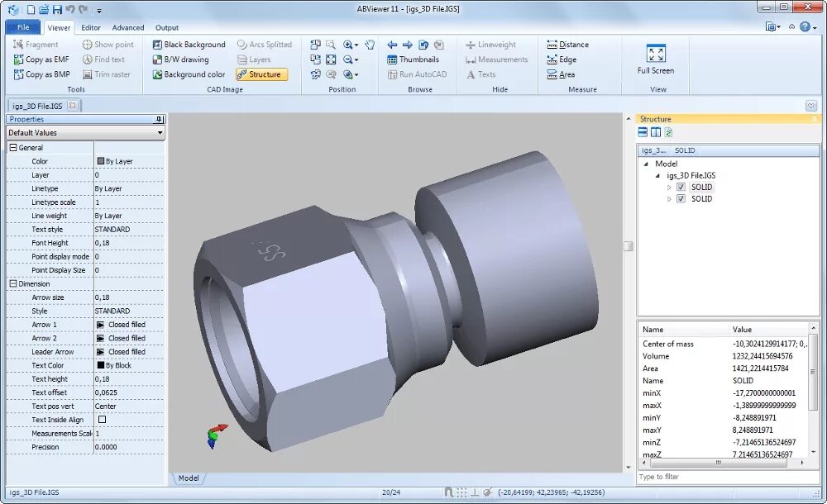Open the Default Values dropdown
The height and width of the screenshot is (504, 827).
[85, 133]
